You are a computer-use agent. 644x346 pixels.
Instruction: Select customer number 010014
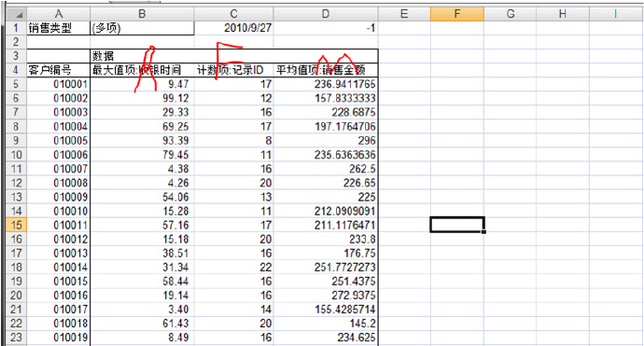coord(58,268)
